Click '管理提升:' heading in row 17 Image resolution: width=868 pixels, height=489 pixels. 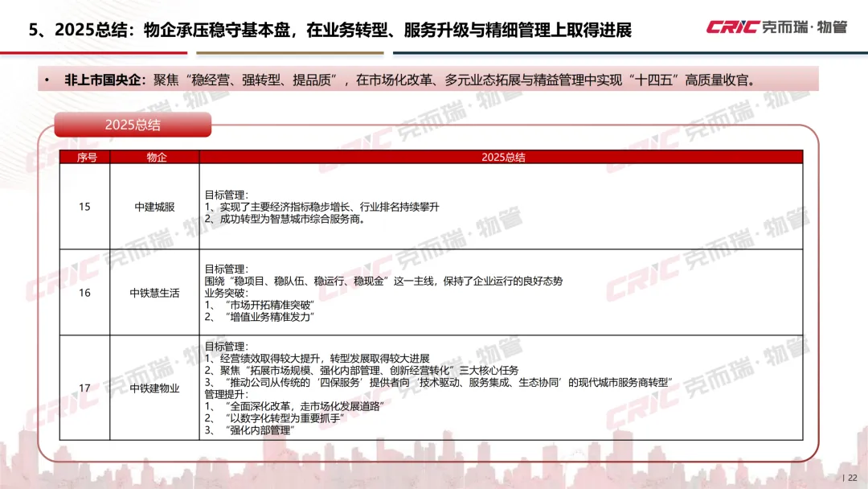click(227, 394)
